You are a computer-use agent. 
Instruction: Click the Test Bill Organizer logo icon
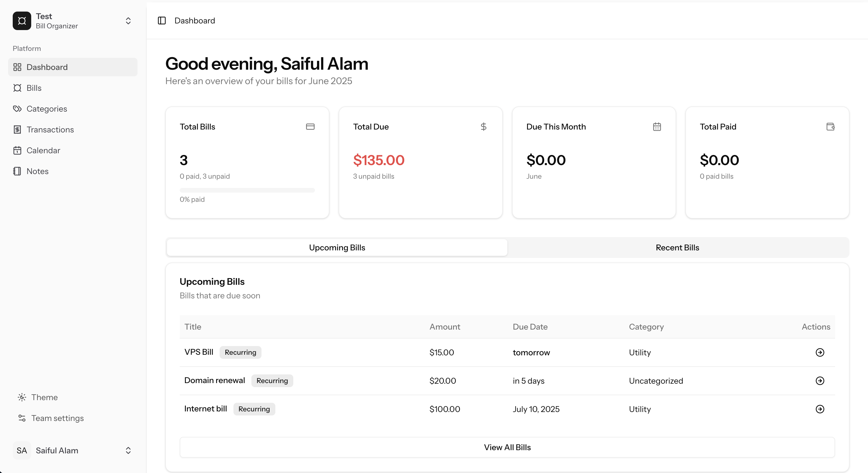[x=22, y=21]
